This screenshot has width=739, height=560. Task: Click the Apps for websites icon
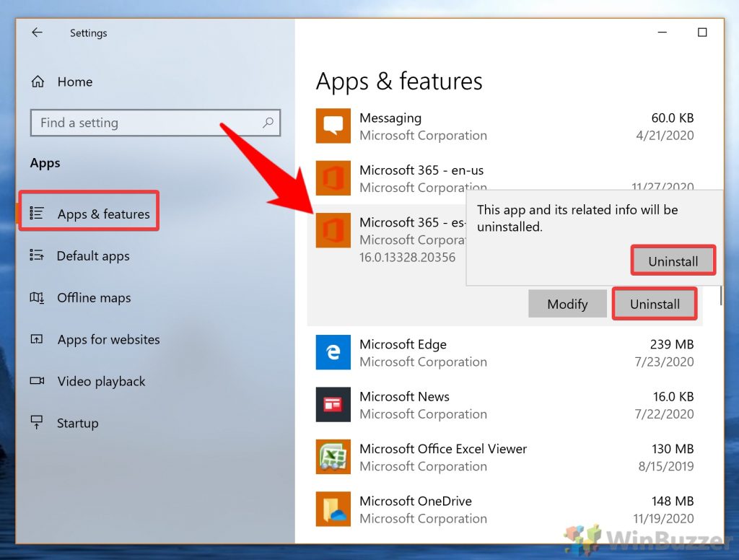pos(37,339)
